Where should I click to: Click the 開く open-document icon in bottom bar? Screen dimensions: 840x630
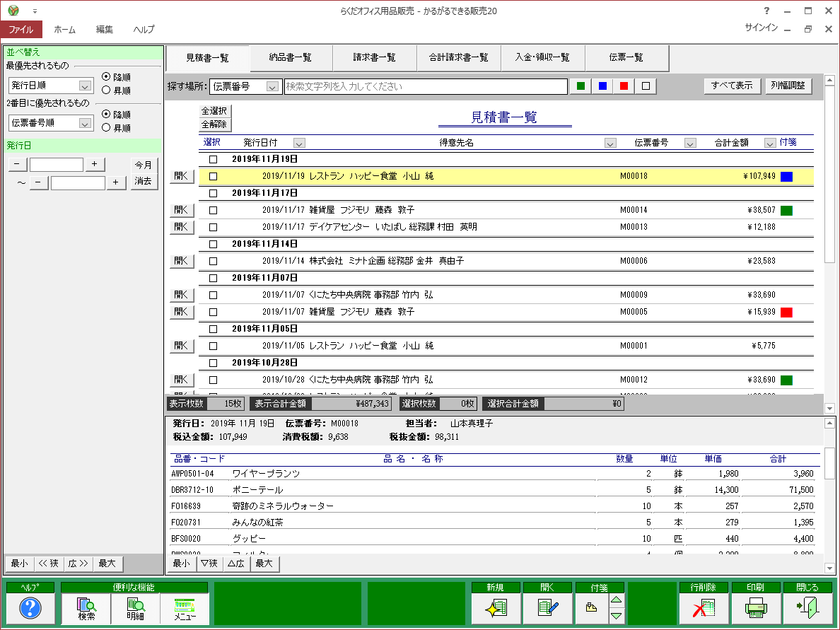(x=547, y=608)
